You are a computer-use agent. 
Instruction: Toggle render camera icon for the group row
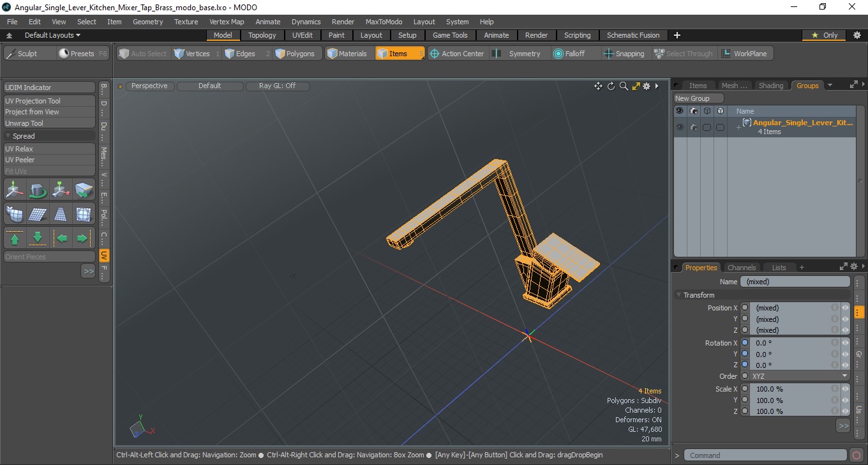click(694, 127)
